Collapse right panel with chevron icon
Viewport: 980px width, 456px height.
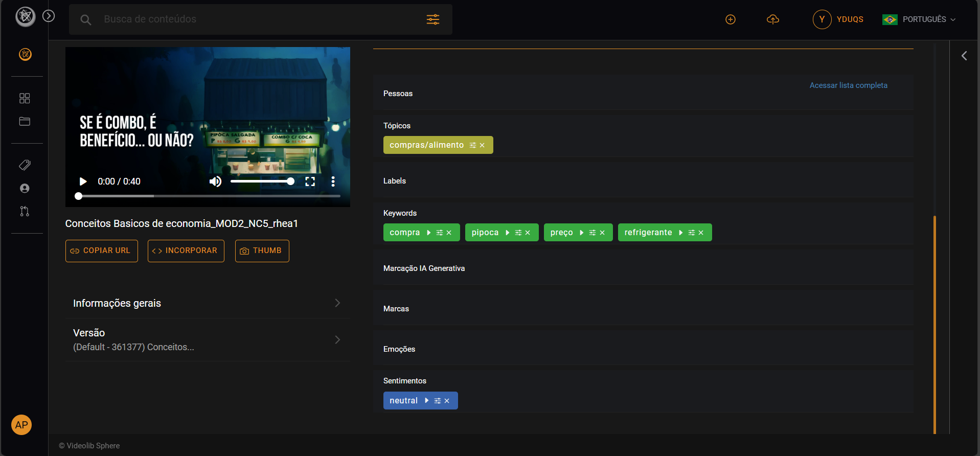coord(964,56)
